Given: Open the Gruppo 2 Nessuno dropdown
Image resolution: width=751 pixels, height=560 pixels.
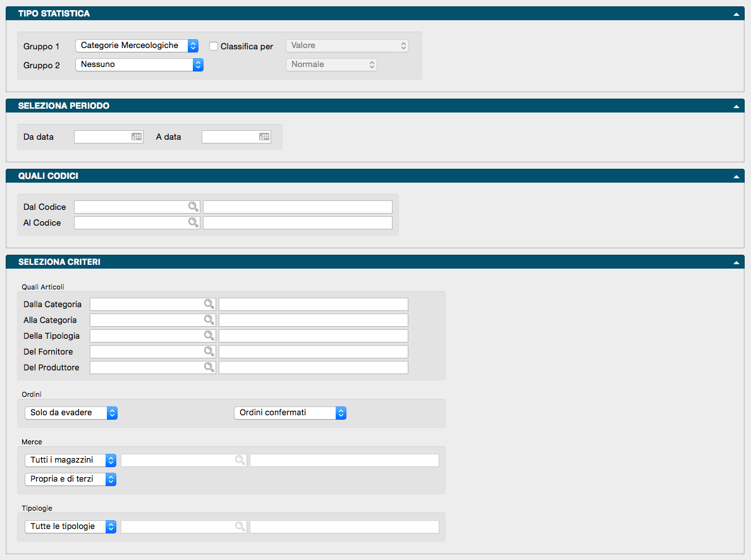Looking at the screenshot, I should coord(139,64).
